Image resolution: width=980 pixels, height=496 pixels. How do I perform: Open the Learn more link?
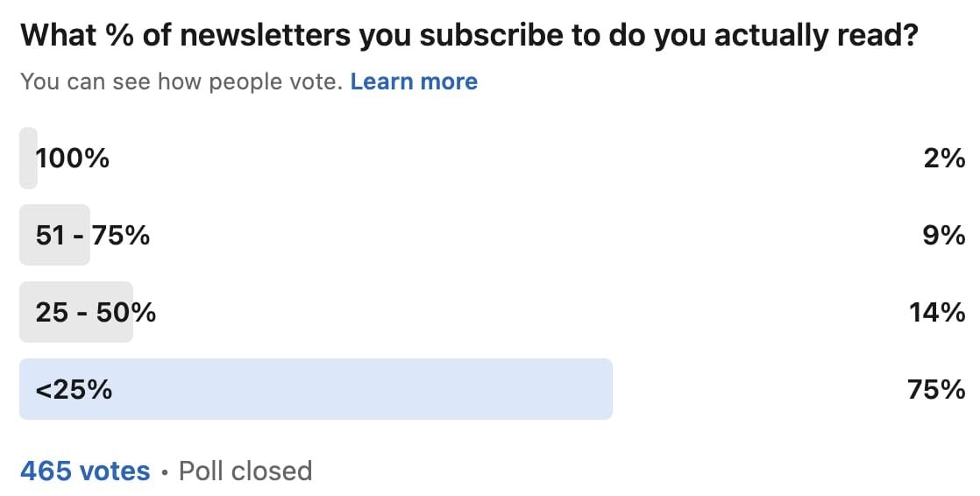(414, 82)
